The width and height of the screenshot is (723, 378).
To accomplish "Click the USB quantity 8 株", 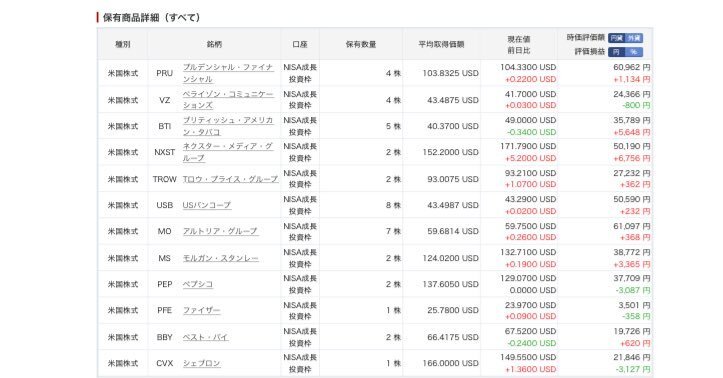I will [393, 205].
